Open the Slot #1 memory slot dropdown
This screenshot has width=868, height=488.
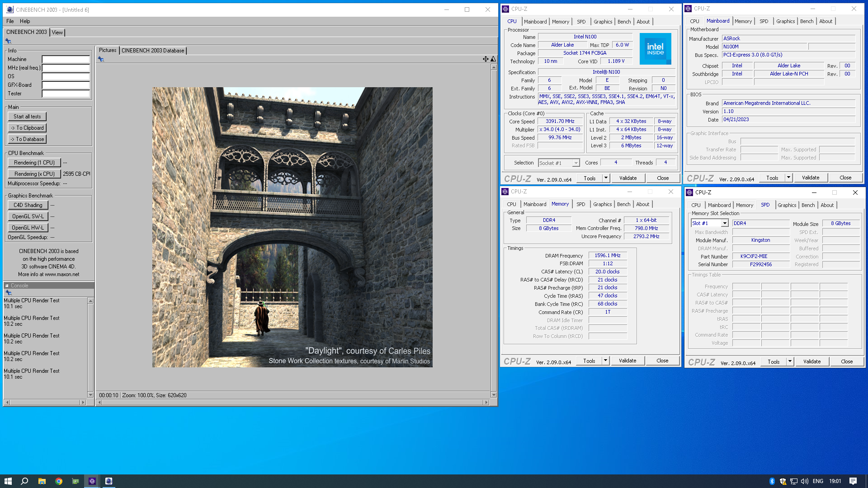coord(724,223)
